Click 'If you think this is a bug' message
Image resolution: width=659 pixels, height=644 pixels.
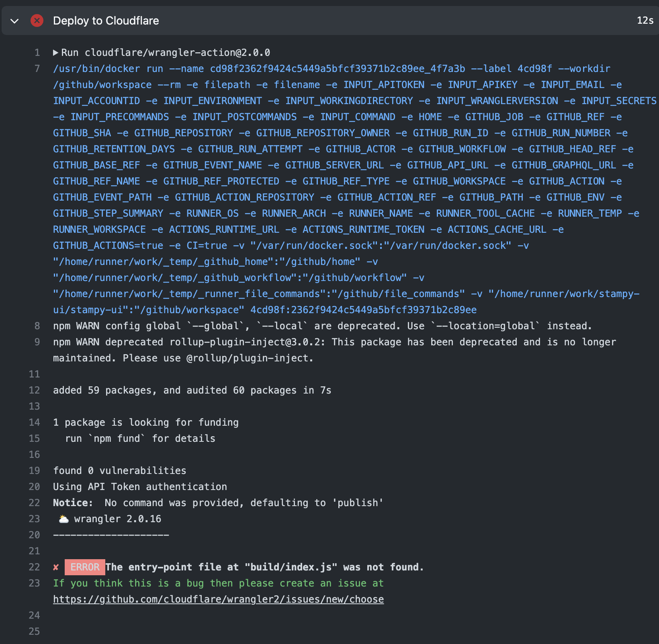(218, 583)
